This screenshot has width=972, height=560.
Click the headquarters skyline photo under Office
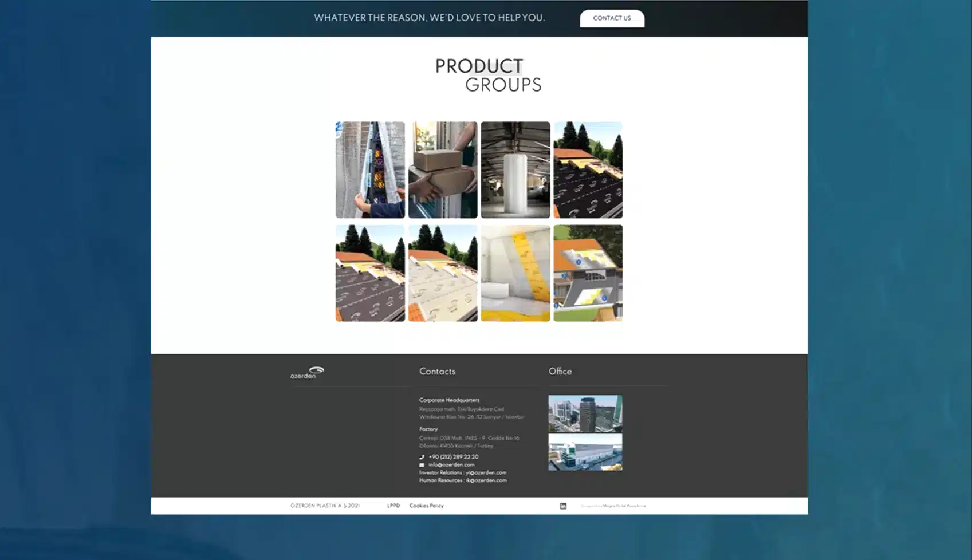point(585,414)
